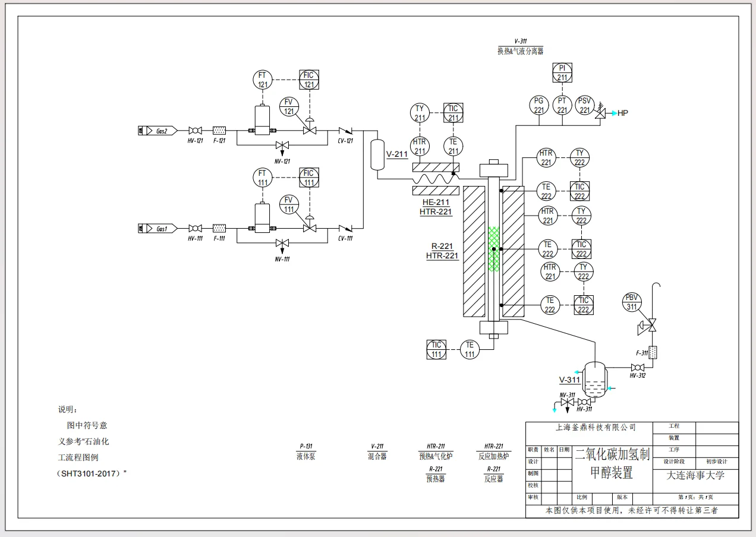
Task: Click the Gas1 inlet arrow symbol
Action: click(157, 228)
